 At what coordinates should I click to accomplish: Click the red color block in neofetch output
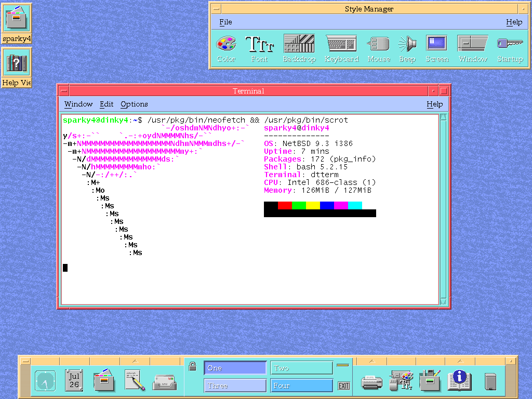pos(285,205)
